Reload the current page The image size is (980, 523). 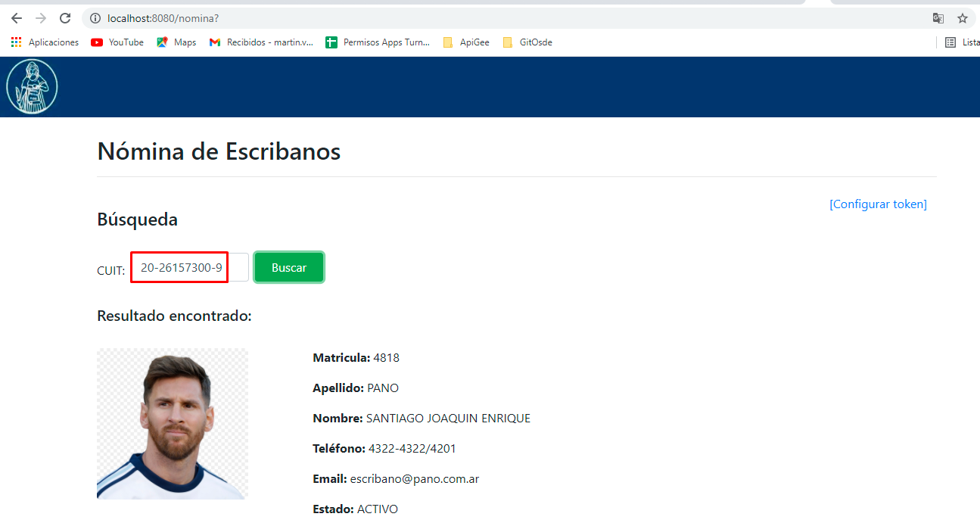[65, 17]
